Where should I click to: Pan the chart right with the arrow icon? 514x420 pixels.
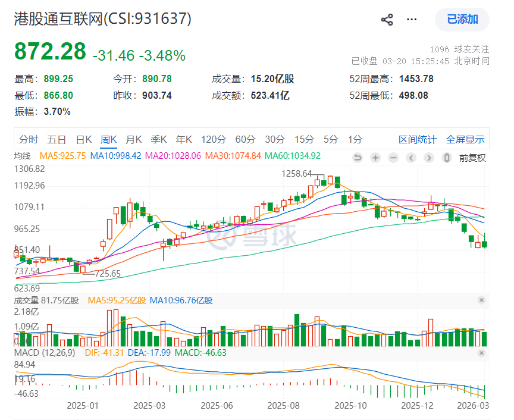point(428,158)
